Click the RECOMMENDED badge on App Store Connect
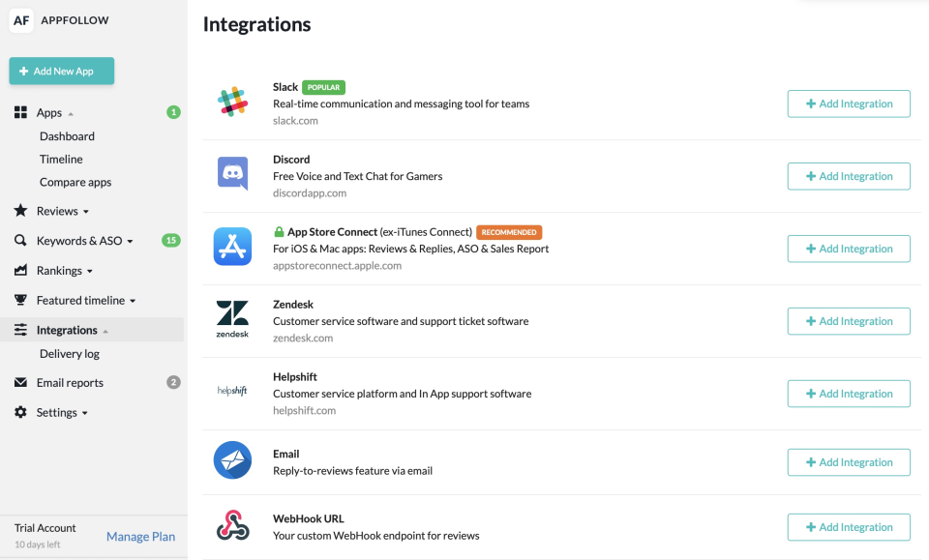The image size is (929, 560). (x=510, y=232)
